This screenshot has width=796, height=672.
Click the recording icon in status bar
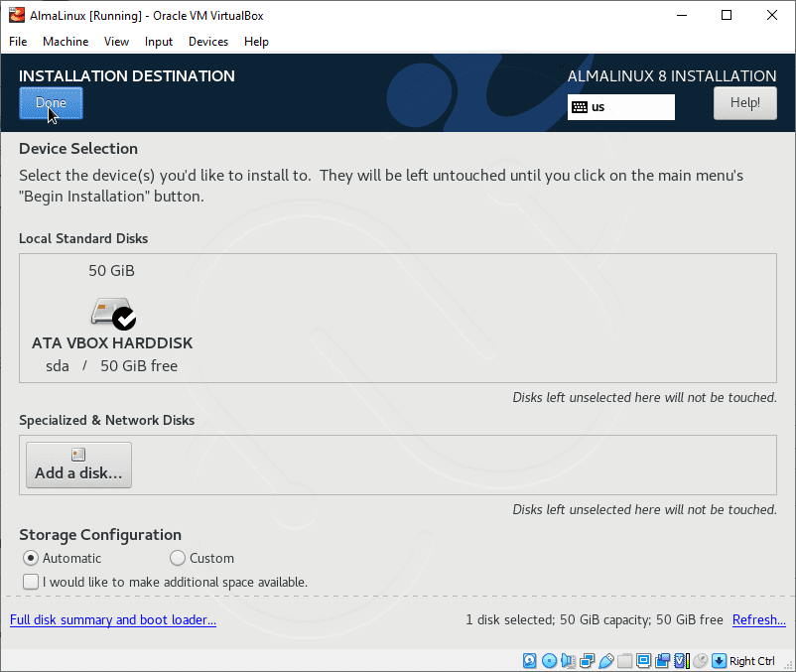662,660
